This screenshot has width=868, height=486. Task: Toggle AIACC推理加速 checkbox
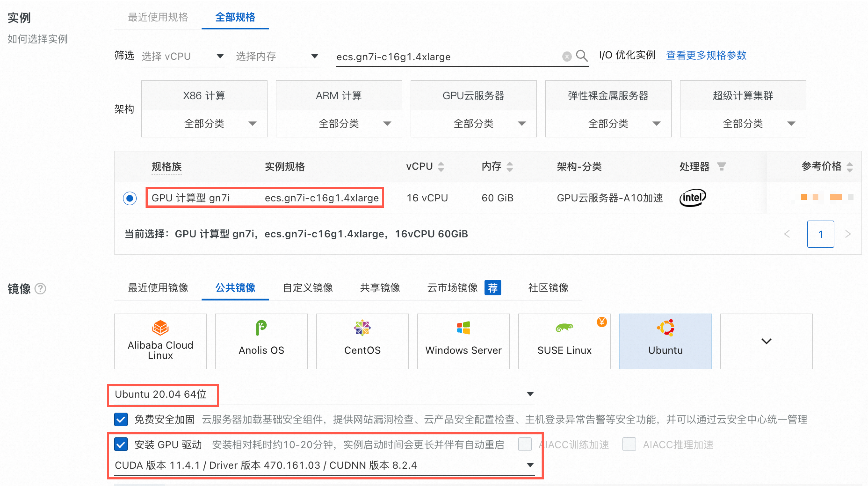[x=629, y=444]
